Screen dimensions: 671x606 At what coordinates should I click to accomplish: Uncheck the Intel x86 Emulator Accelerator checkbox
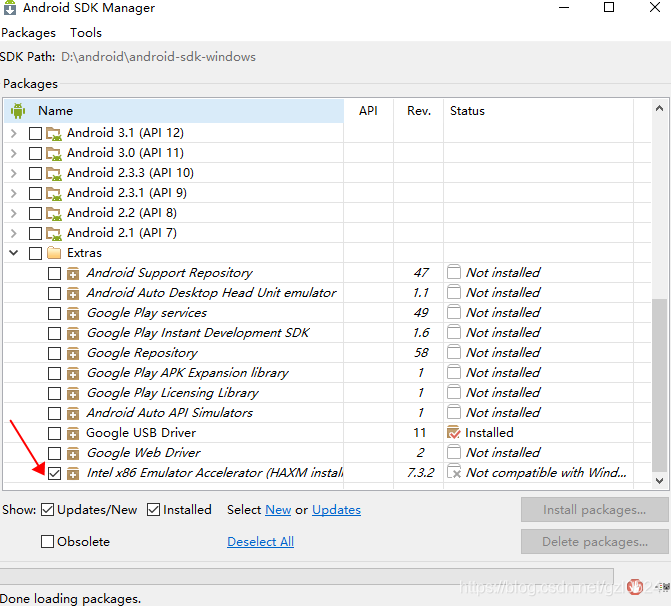54,473
